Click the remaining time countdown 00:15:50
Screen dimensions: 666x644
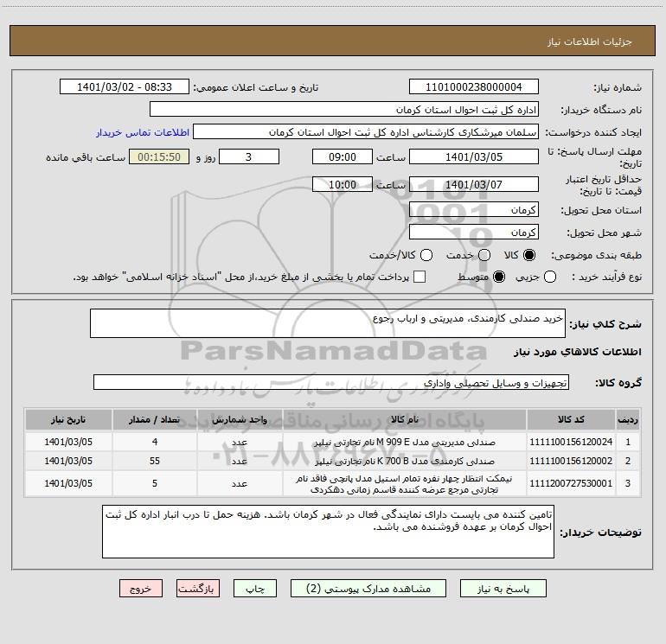159,156
